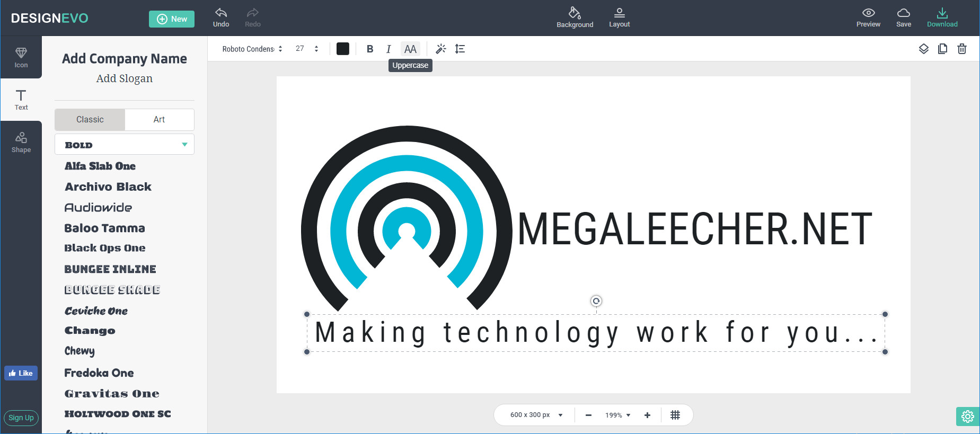The image size is (980, 434).
Task: Select the Alfa Slab One font
Action: [x=100, y=166]
